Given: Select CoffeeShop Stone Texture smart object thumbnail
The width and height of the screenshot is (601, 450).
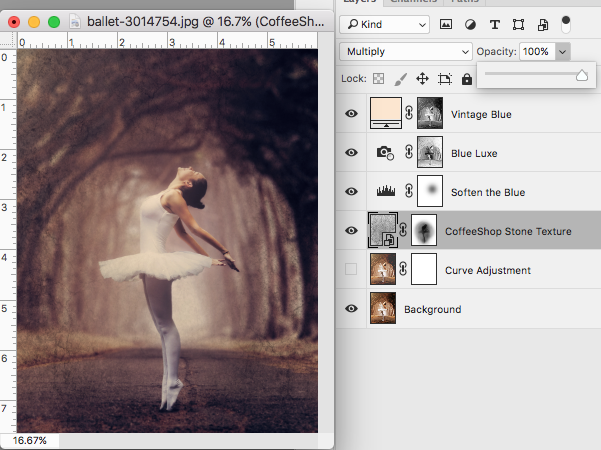Looking at the screenshot, I should pos(383,230).
